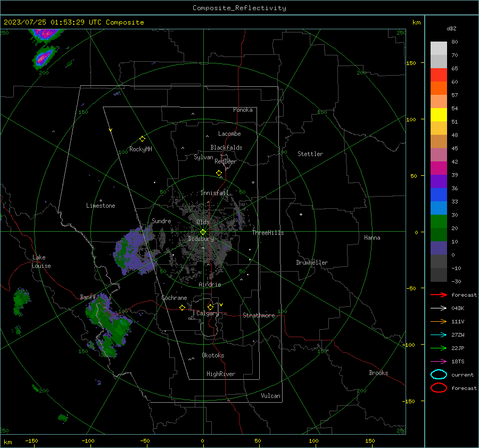Click the Drumheller label
Image resolution: width=479 pixels, height=448 pixels.
(x=312, y=263)
